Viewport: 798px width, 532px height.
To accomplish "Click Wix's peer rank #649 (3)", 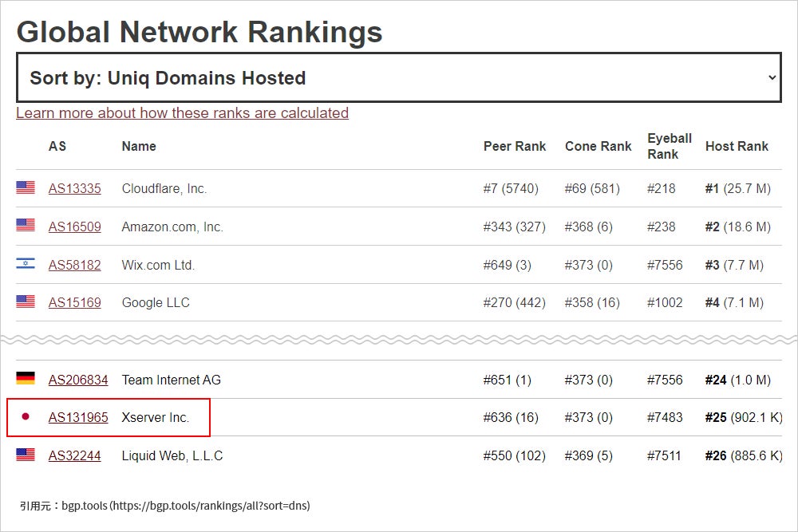I will coord(508,265).
